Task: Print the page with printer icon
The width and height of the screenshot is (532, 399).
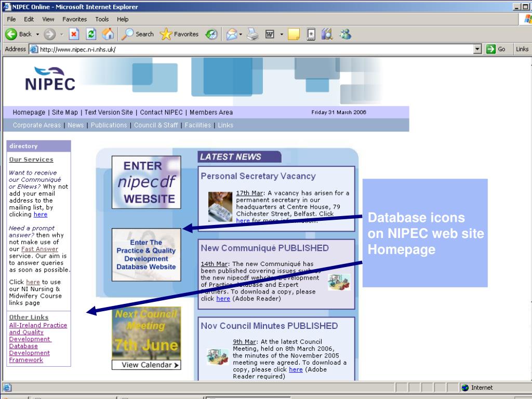Action: pyautogui.click(x=252, y=34)
